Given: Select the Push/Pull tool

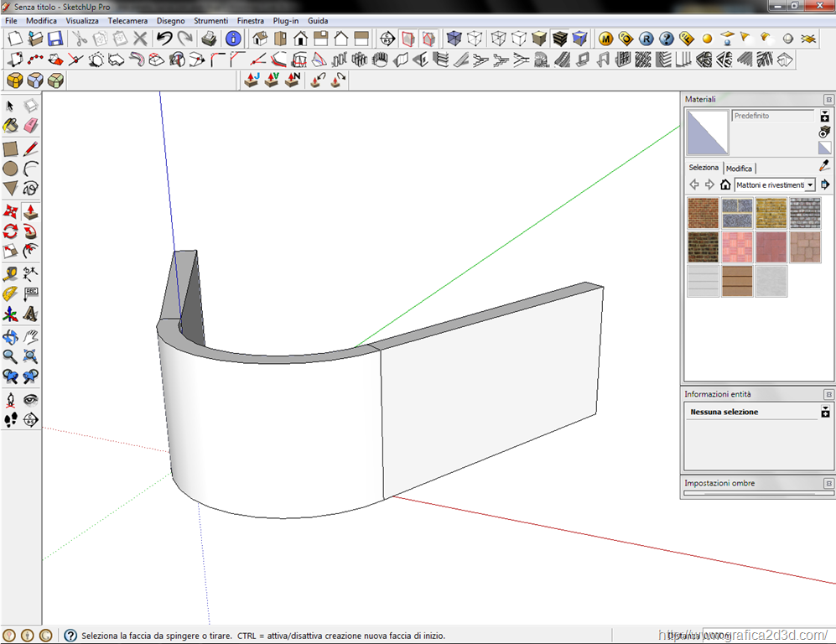Looking at the screenshot, I should (x=31, y=211).
